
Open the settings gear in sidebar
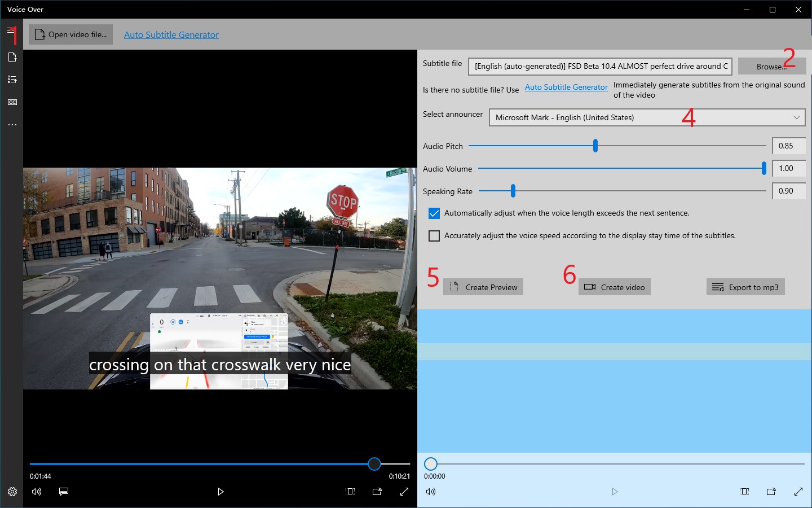coord(12,492)
